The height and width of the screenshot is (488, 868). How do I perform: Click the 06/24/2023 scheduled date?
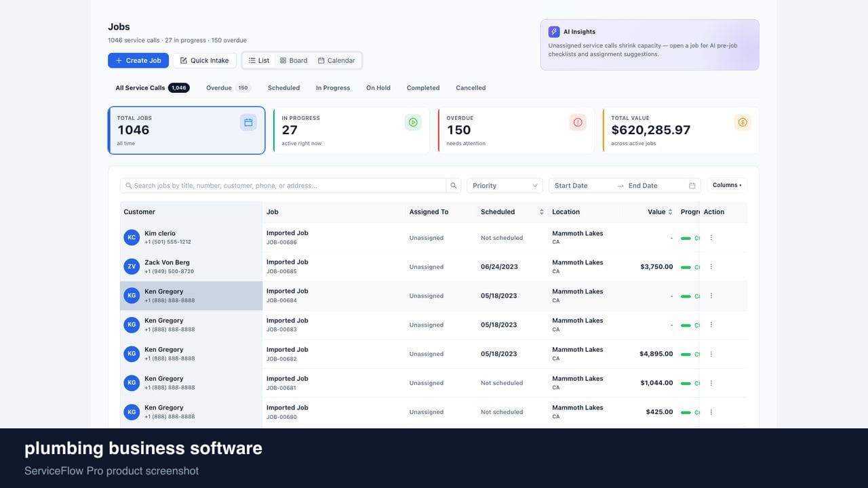pyautogui.click(x=499, y=267)
